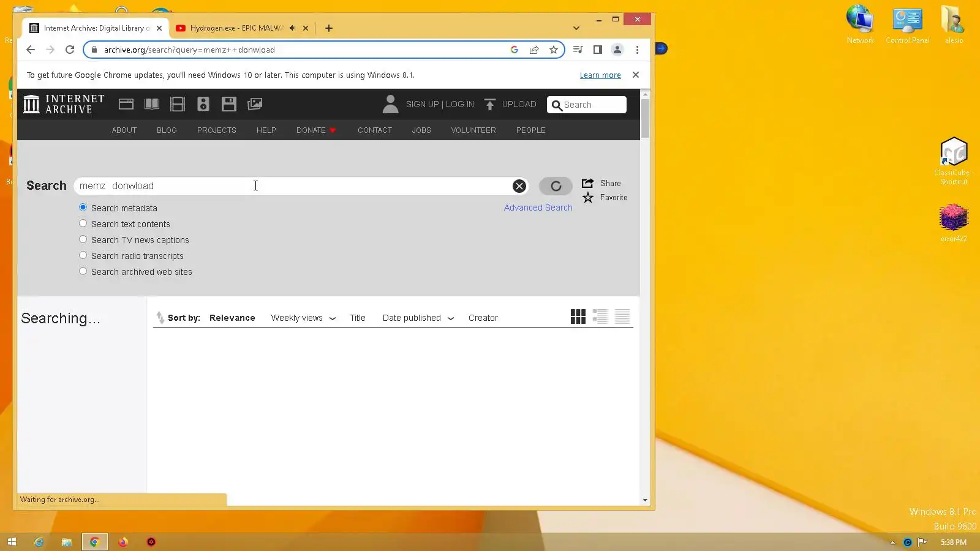This screenshot has width=980, height=551.
Task: Open Chrome media controls icon
Action: 578,50
